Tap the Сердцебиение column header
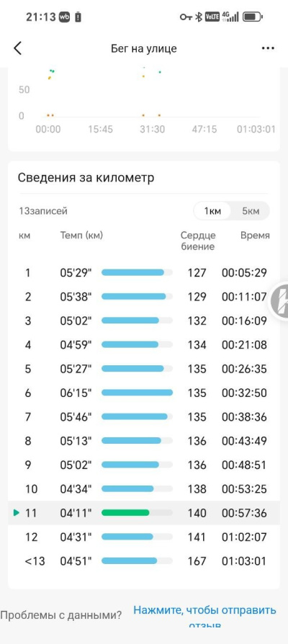 [x=198, y=241]
